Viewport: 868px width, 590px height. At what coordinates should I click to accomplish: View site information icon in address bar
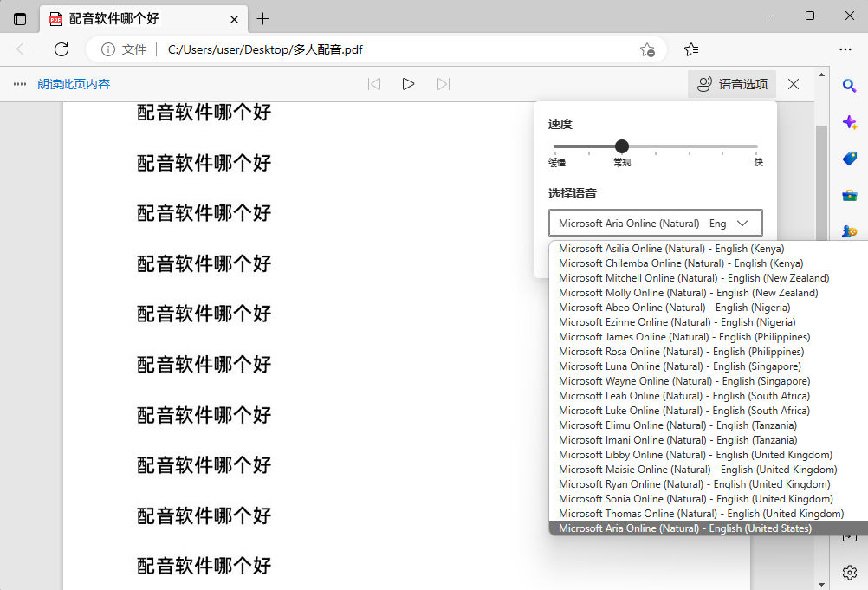pyautogui.click(x=108, y=49)
